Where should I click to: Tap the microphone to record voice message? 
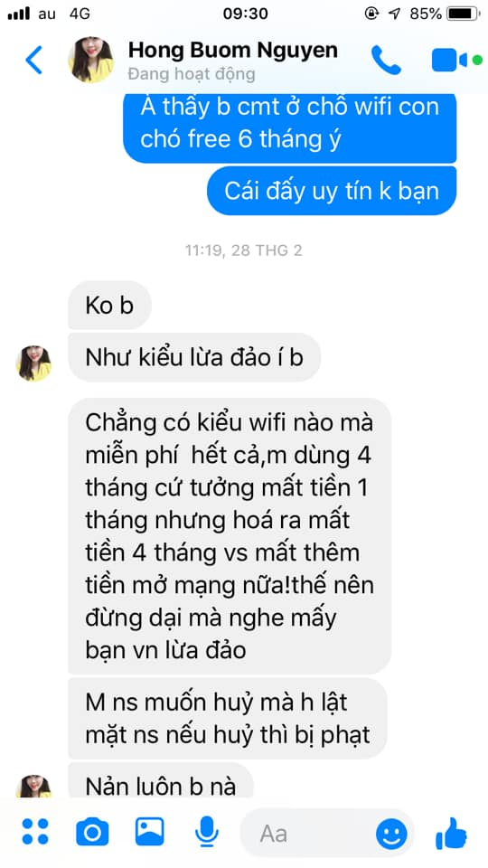coord(206,831)
